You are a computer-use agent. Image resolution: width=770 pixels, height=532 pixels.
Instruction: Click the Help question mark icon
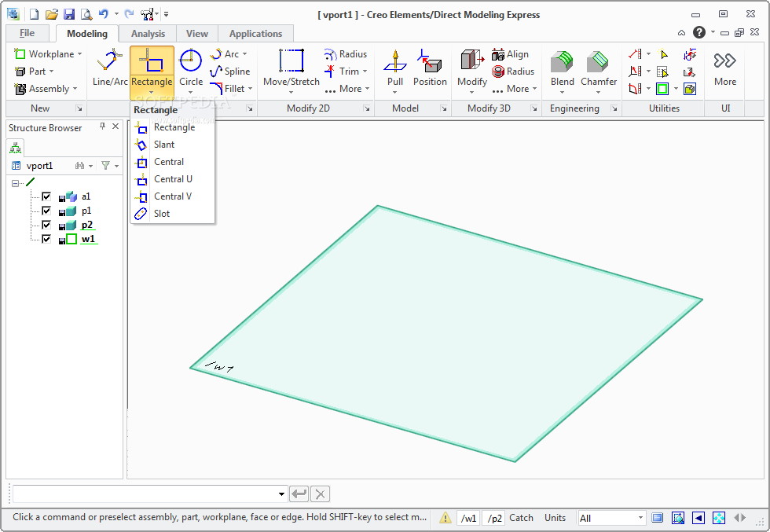coord(698,32)
